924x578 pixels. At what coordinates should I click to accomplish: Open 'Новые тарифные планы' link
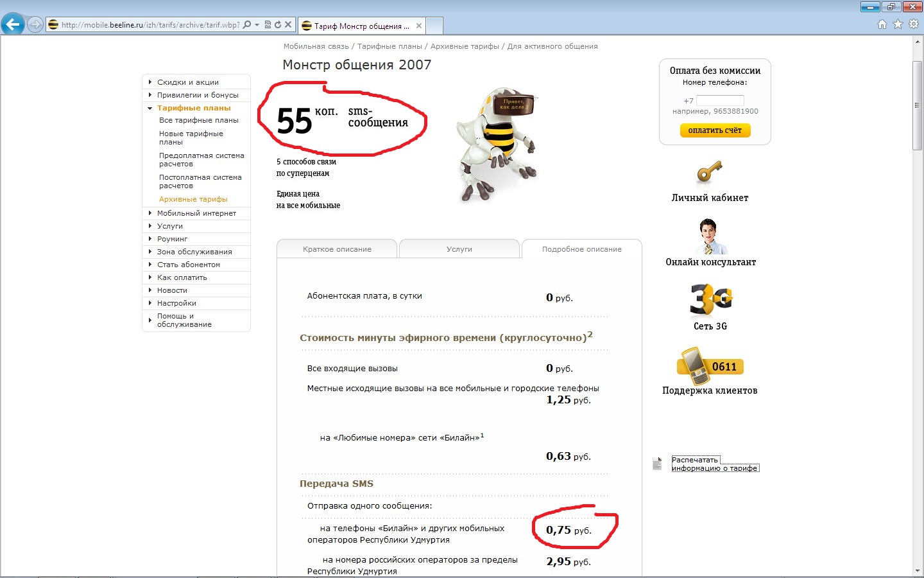[x=191, y=137]
